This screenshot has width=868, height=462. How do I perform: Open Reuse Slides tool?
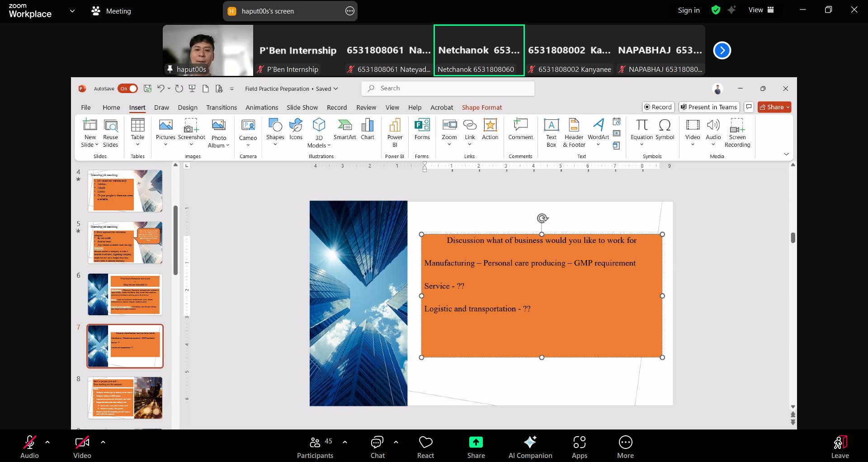click(x=110, y=133)
